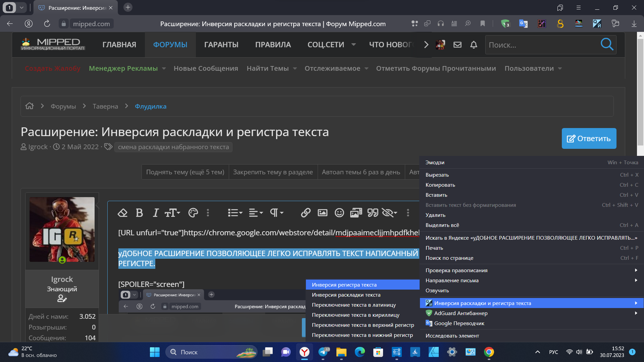Open the list dropdown in editor toolbar
The width and height of the screenshot is (644, 362).
(x=235, y=213)
